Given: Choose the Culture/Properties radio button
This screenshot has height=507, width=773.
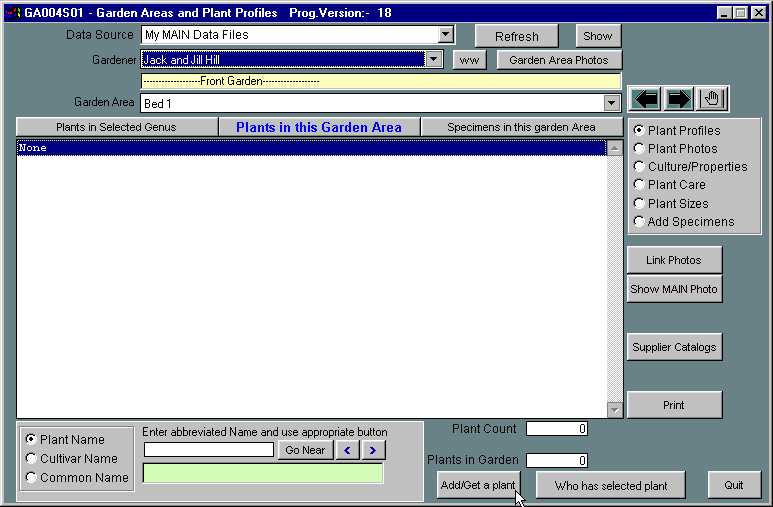Looking at the screenshot, I should [640, 167].
